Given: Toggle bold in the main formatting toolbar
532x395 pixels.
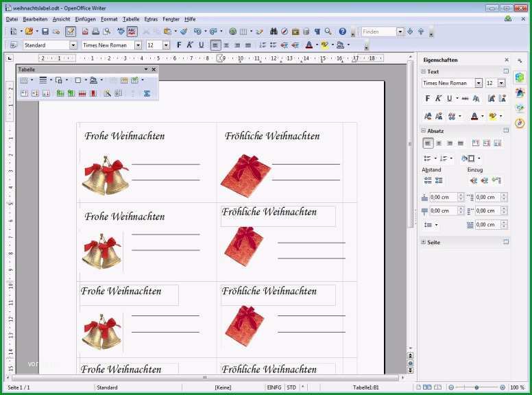Looking at the screenshot, I should point(179,45).
